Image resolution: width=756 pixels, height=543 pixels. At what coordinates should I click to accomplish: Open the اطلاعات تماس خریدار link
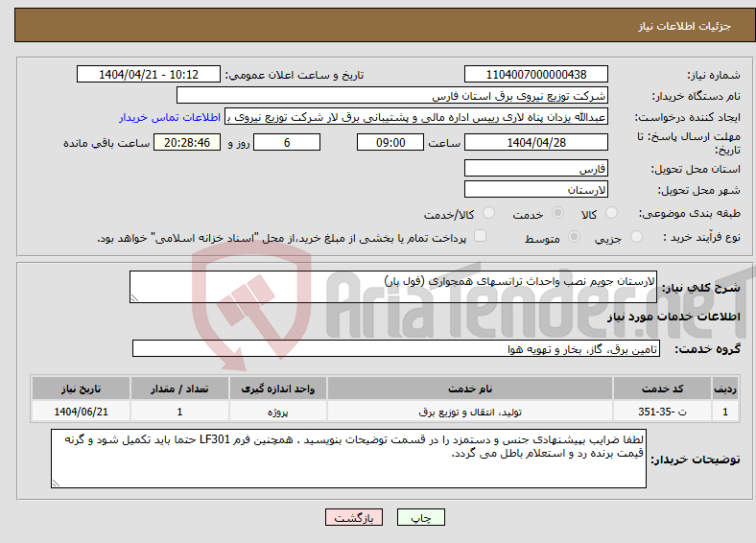[x=170, y=117]
